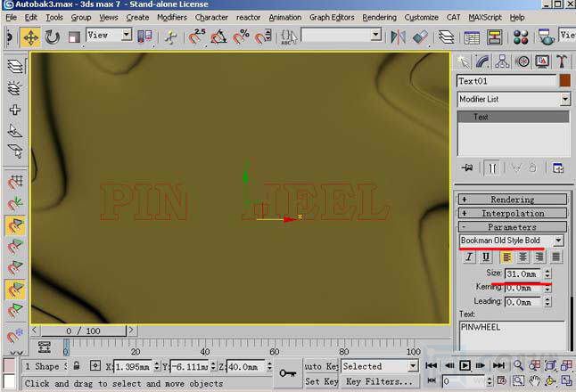
Task: Open the Graph Editors menu
Action: tap(332, 18)
